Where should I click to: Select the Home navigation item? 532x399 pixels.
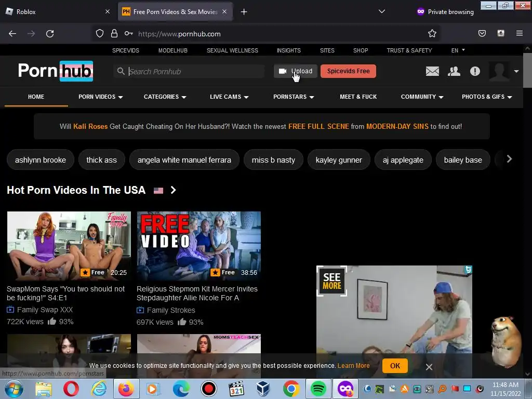36,97
